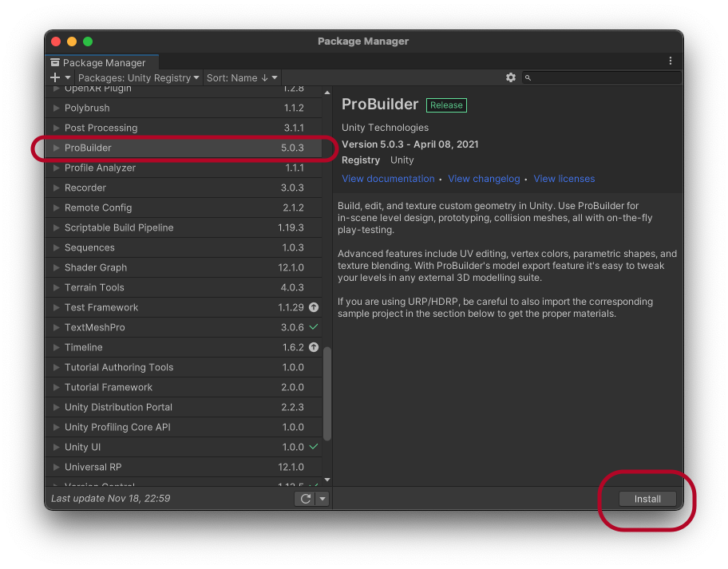Expand the Universal RP arrow
The width and height of the screenshot is (728, 569).
(x=56, y=467)
